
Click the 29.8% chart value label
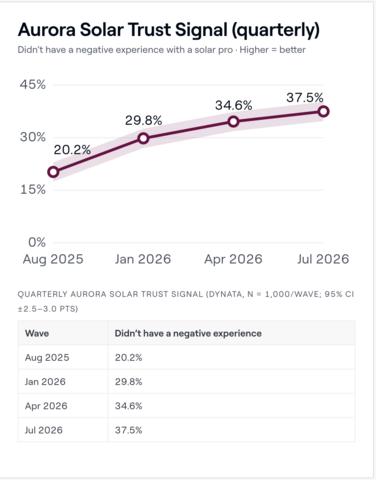click(143, 120)
